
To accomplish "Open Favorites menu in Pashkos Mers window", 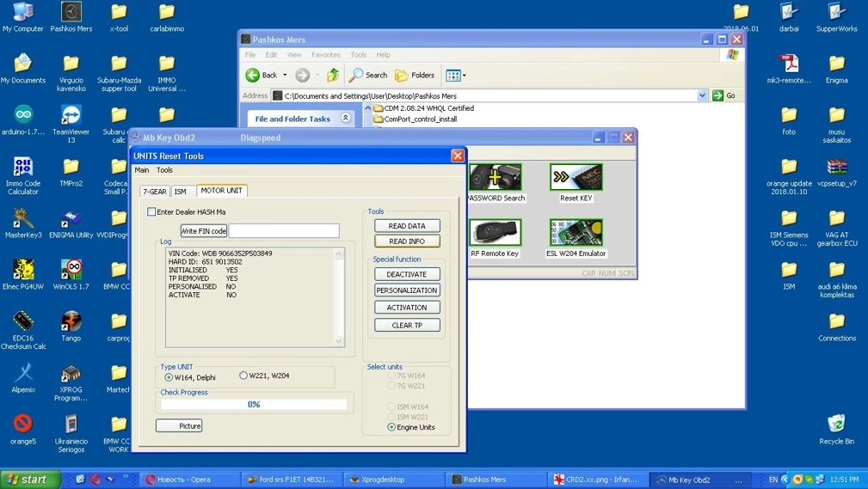I will tap(325, 55).
